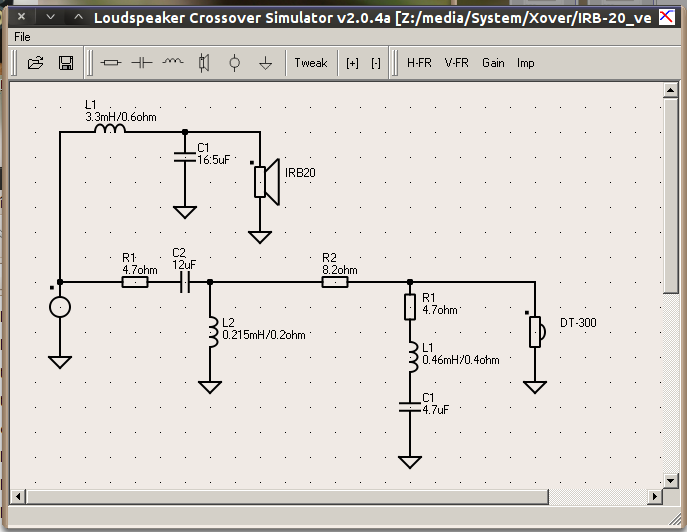Click the vertical scrollbar up arrow

tap(671, 90)
